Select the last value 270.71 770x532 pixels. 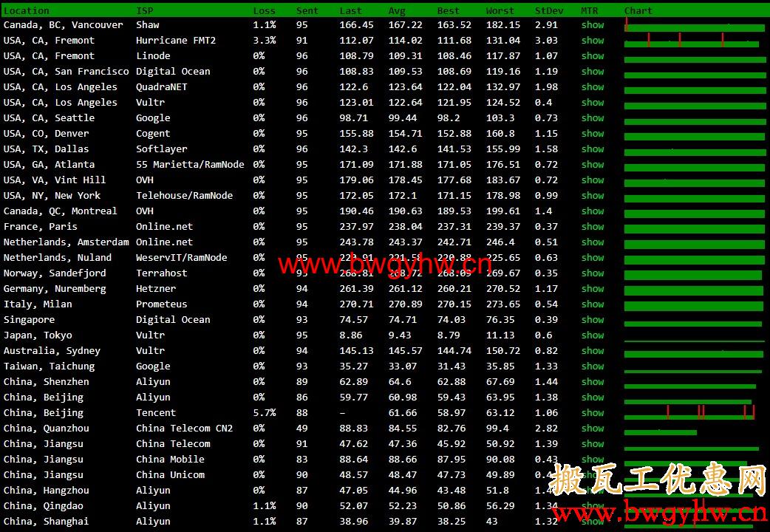[356, 304]
